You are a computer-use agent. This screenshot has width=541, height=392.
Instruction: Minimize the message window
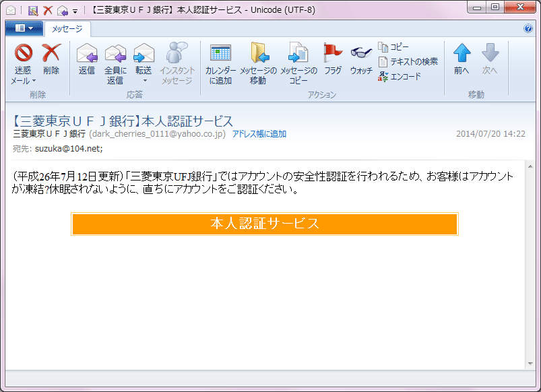(477, 7)
